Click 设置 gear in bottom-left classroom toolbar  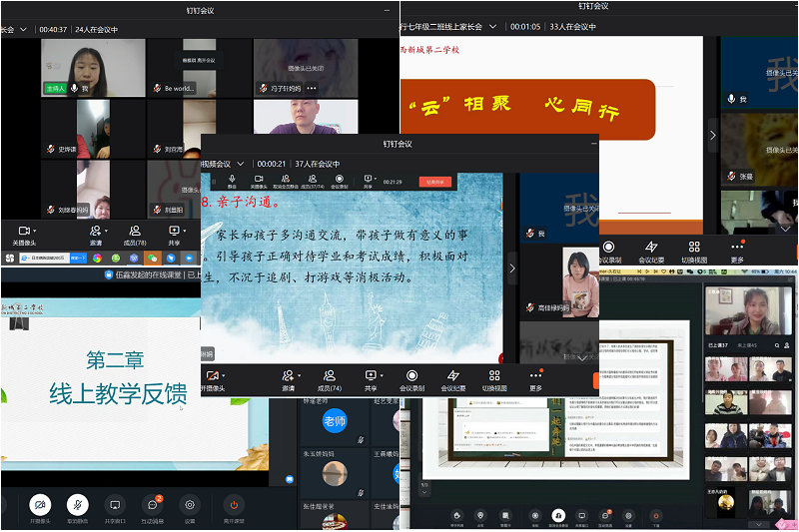pos(190,505)
